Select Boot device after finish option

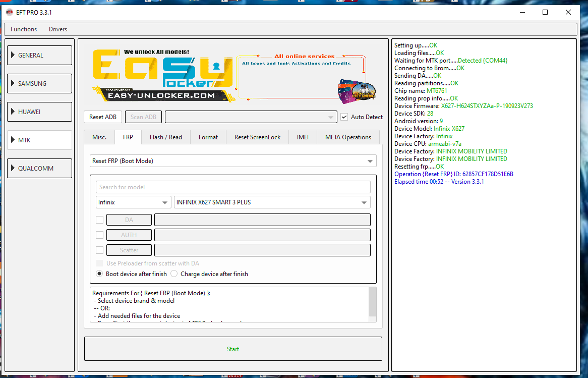(x=99, y=274)
